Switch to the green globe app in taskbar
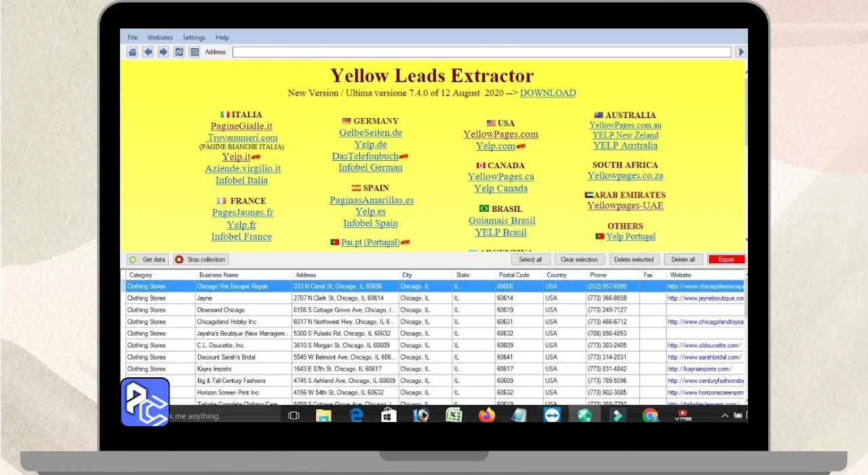Screen dimensions: 868x475 pos(585,415)
